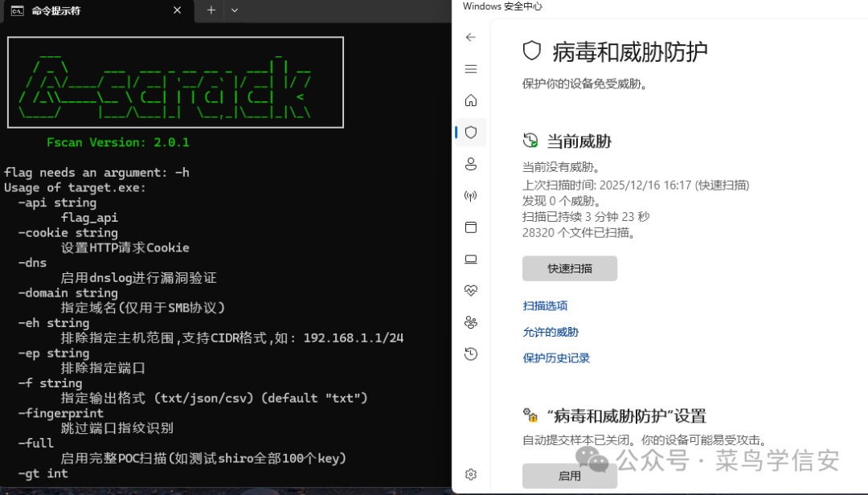This screenshot has height=495, width=868.
Task: Expand the navigation pane with the hamburger menu
Action: coord(470,69)
